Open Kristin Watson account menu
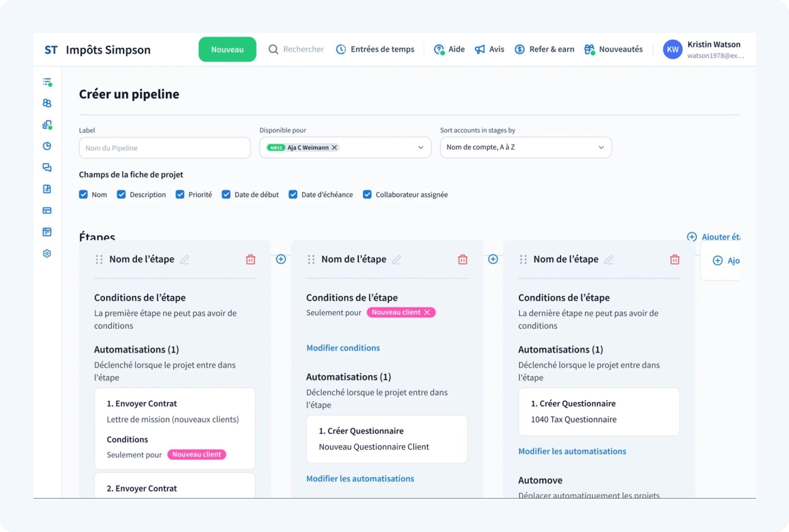This screenshot has height=532, width=789. [704, 50]
